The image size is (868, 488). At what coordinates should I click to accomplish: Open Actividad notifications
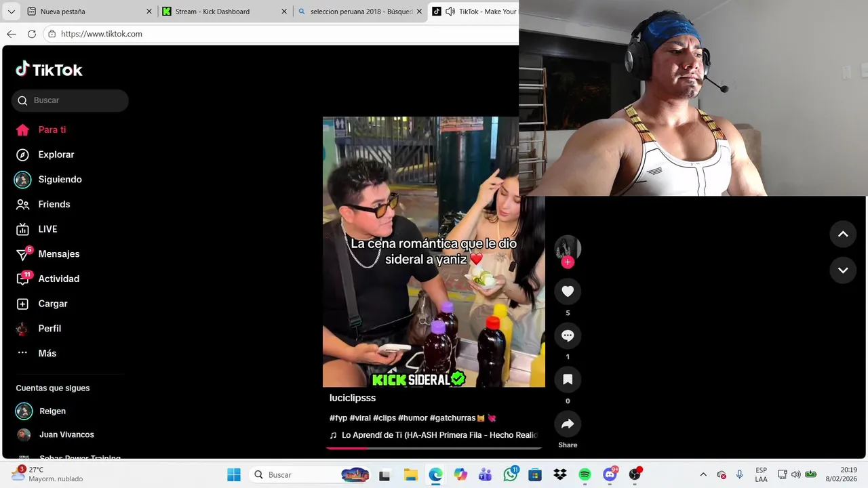47,279
